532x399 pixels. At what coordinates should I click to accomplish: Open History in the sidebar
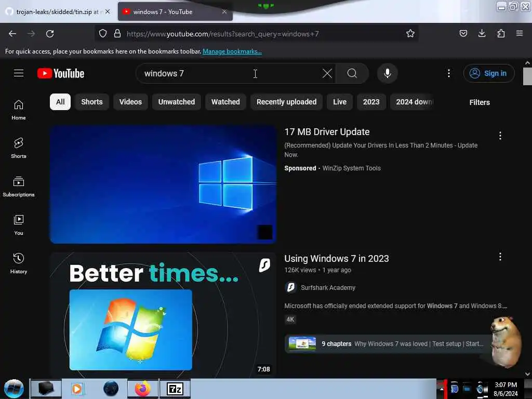[19, 263]
